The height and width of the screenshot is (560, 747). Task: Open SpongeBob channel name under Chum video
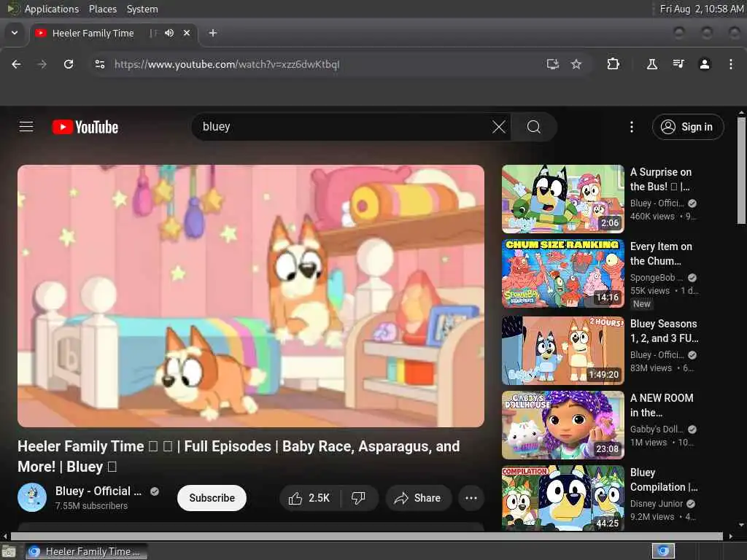click(x=656, y=278)
